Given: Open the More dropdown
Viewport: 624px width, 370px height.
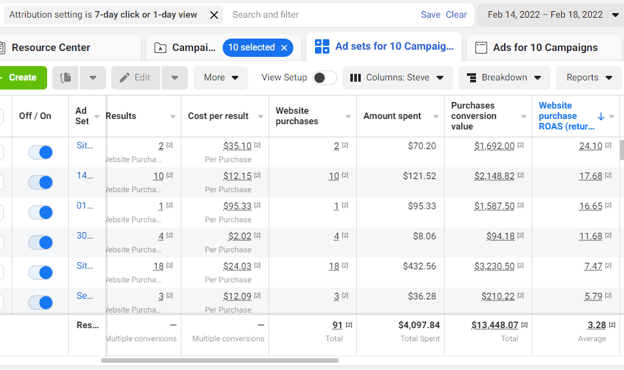Looking at the screenshot, I should click(220, 78).
